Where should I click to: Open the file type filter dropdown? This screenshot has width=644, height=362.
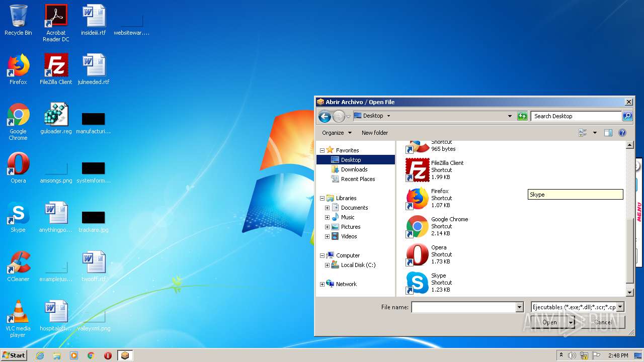tap(620, 307)
